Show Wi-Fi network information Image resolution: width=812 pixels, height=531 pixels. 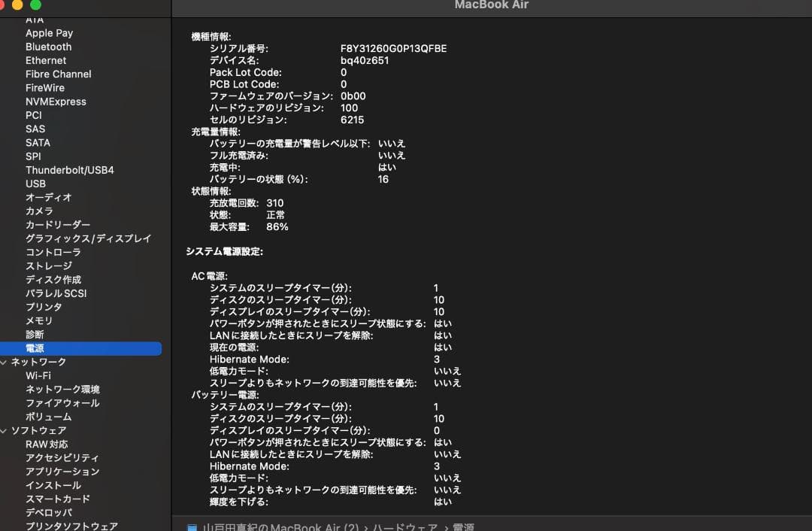(x=38, y=375)
